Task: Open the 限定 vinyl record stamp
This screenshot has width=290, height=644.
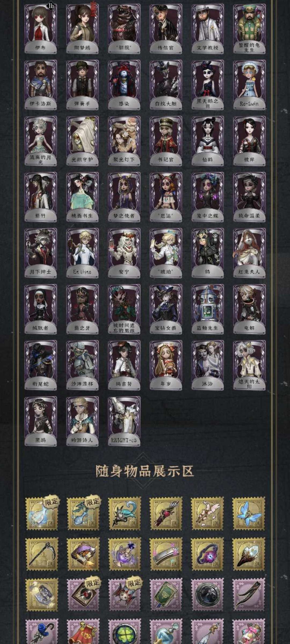Action: click(83, 595)
